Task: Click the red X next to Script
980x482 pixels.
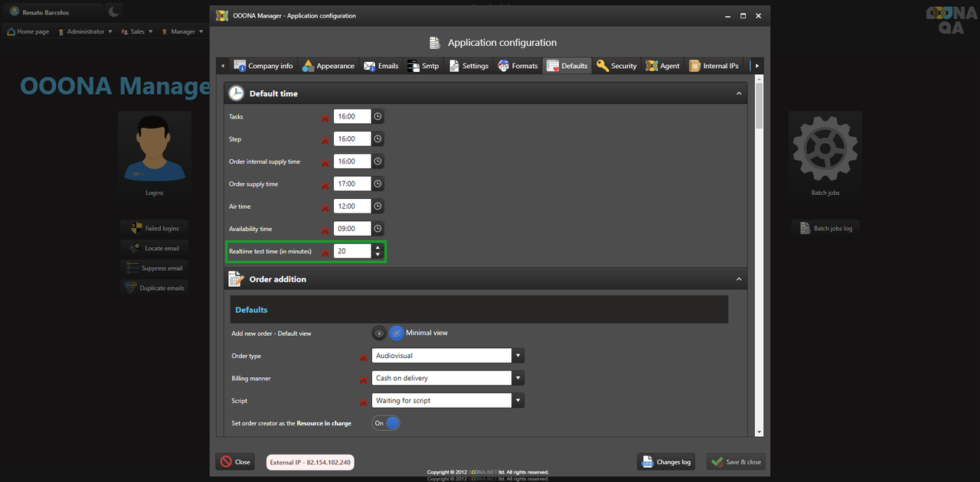Action: pyautogui.click(x=363, y=402)
